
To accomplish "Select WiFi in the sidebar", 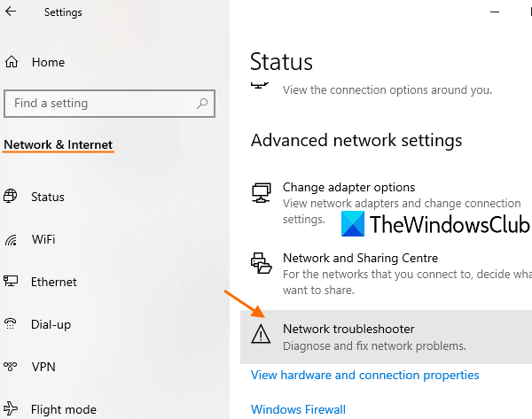I will coord(43,239).
